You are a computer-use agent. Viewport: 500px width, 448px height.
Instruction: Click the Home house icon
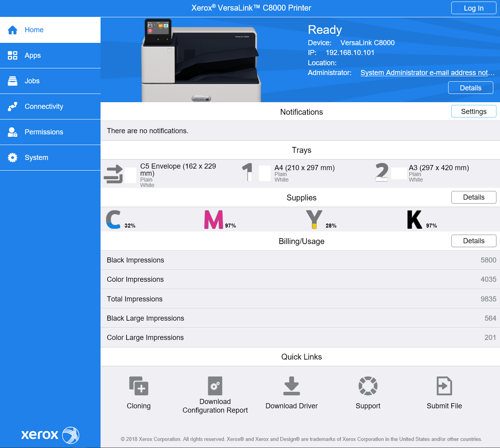coord(13,30)
